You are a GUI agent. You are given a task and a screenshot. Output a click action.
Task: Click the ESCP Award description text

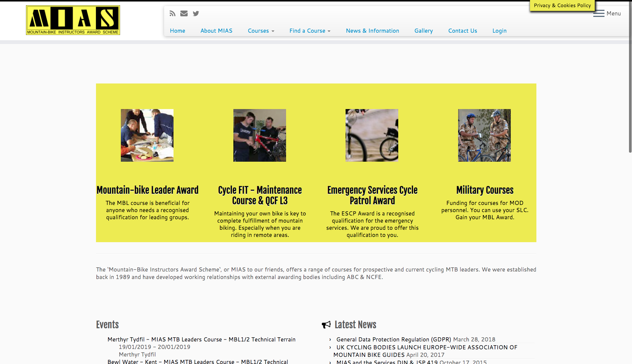[x=372, y=224]
